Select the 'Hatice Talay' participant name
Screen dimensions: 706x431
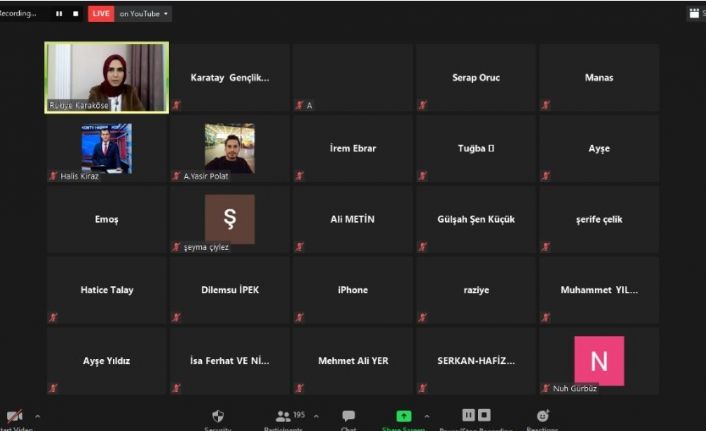point(107,290)
